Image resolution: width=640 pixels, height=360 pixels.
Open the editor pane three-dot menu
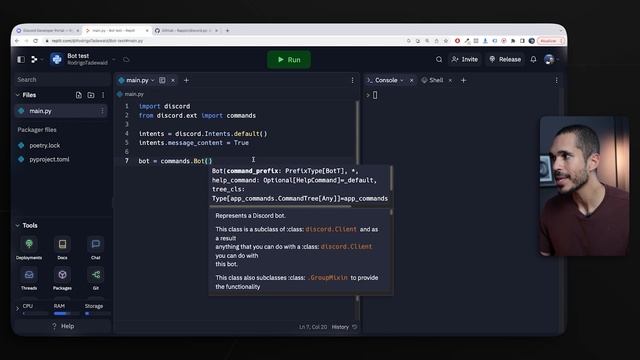click(353, 80)
